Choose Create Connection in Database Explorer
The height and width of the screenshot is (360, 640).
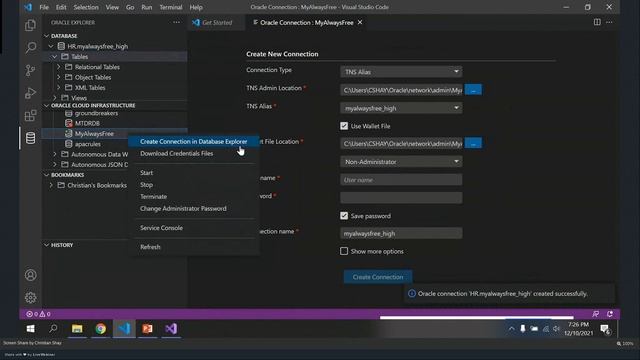(193, 141)
